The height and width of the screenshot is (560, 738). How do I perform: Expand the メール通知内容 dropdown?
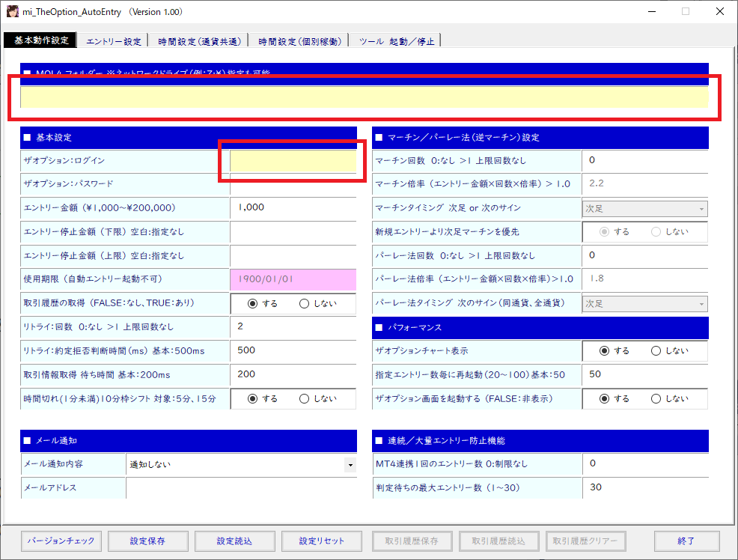click(x=350, y=465)
